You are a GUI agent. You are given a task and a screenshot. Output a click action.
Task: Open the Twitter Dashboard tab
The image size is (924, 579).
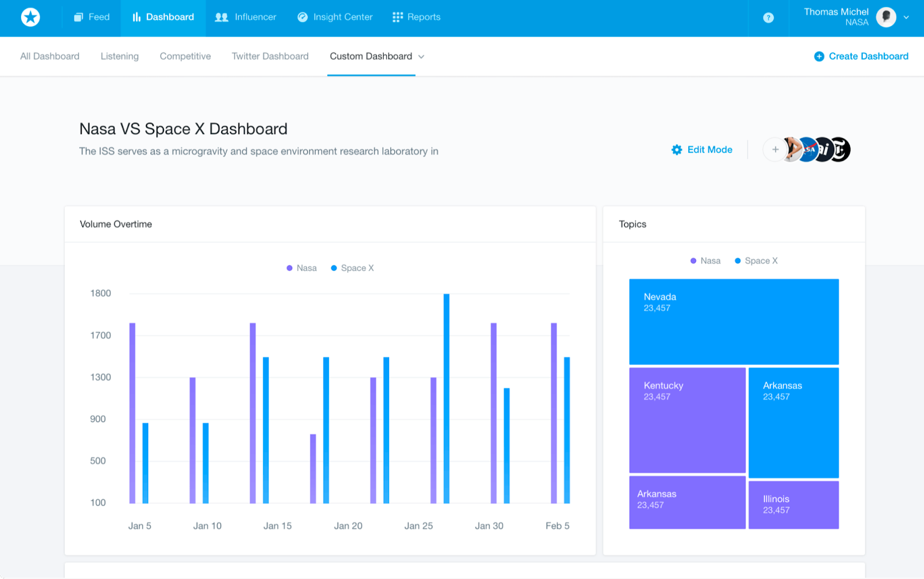(x=270, y=57)
